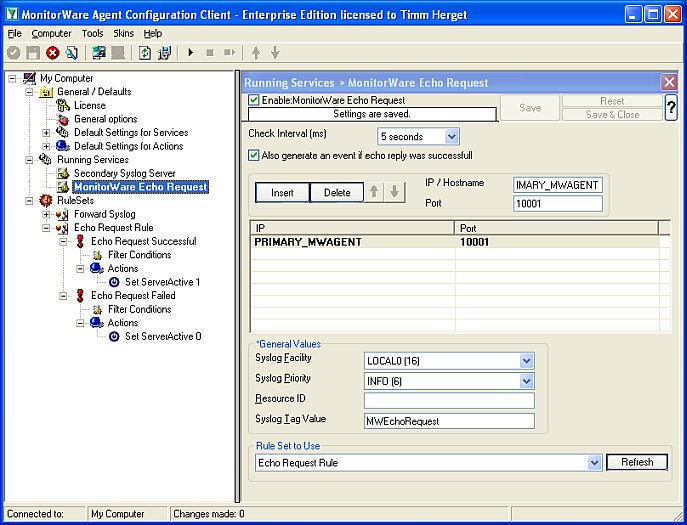Move list entry down with arrow beside Delete
Image resolution: width=687 pixels, height=525 pixels.
click(394, 192)
